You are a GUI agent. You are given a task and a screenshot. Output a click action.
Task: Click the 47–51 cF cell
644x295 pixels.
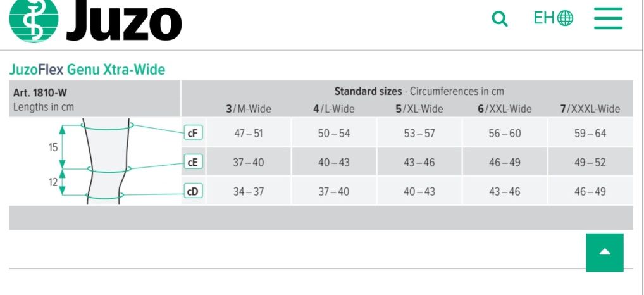pos(249,133)
